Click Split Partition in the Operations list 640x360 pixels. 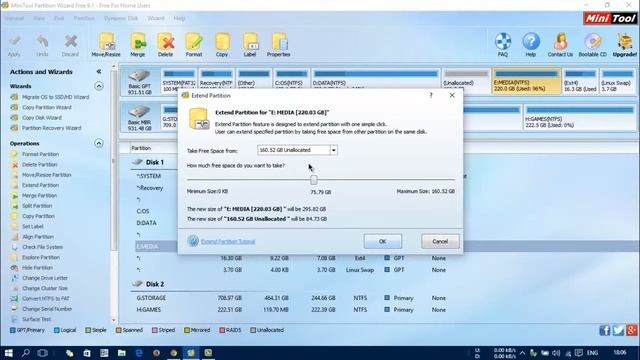tap(37, 206)
